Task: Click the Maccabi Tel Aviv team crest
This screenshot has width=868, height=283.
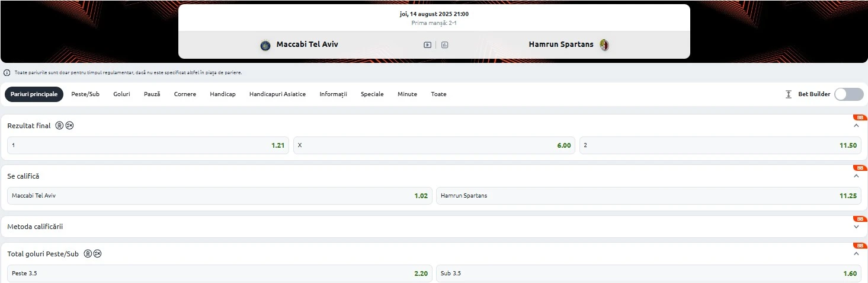Action: [x=265, y=44]
